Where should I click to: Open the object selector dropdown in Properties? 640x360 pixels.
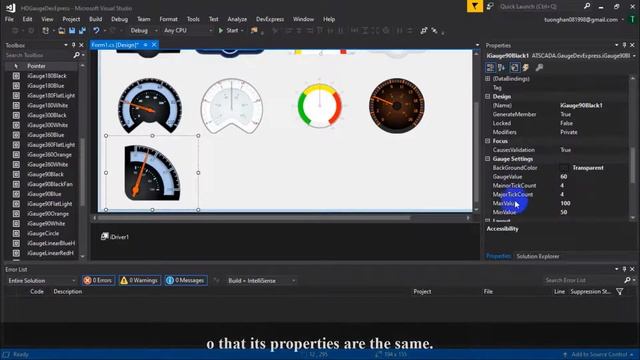tap(634, 56)
